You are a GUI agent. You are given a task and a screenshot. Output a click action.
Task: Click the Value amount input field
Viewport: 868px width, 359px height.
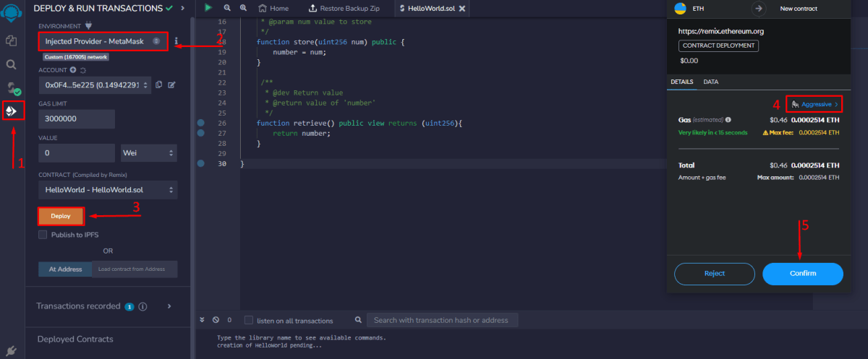tap(77, 153)
